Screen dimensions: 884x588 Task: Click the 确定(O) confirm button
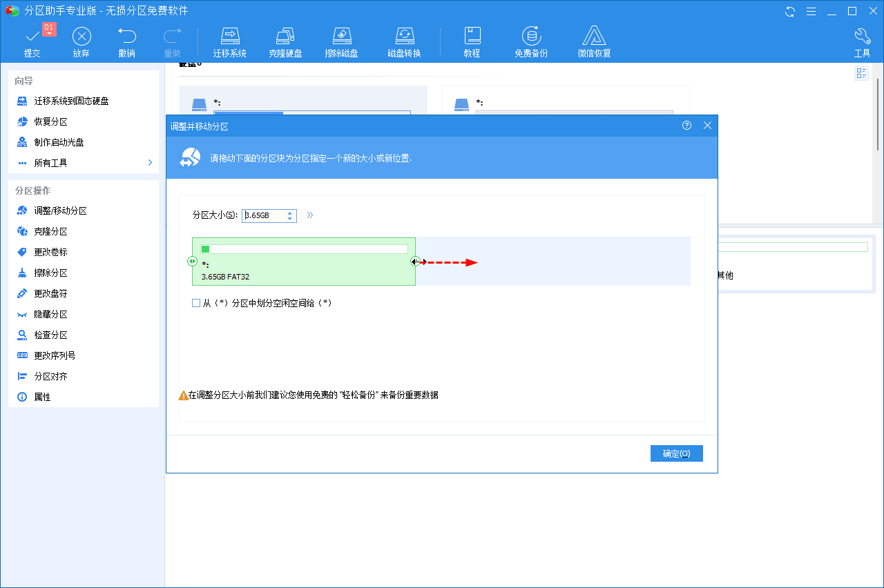tap(676, 453)
